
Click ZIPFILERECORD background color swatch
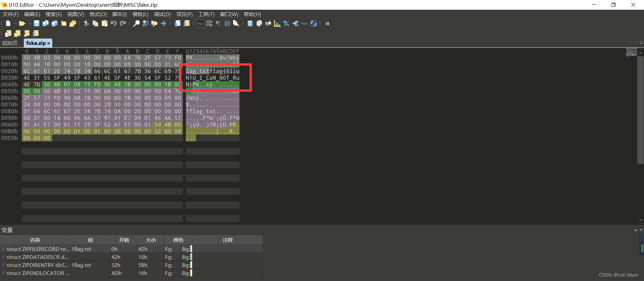click(x=191, y=249)
